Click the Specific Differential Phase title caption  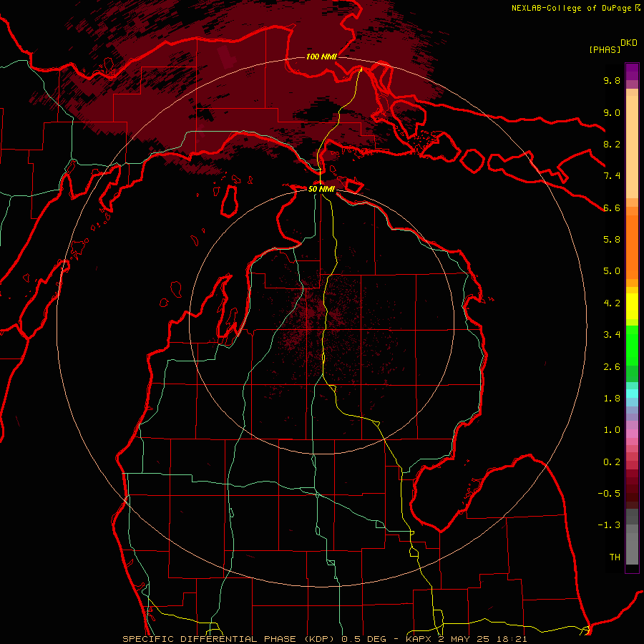pos(324,639)
